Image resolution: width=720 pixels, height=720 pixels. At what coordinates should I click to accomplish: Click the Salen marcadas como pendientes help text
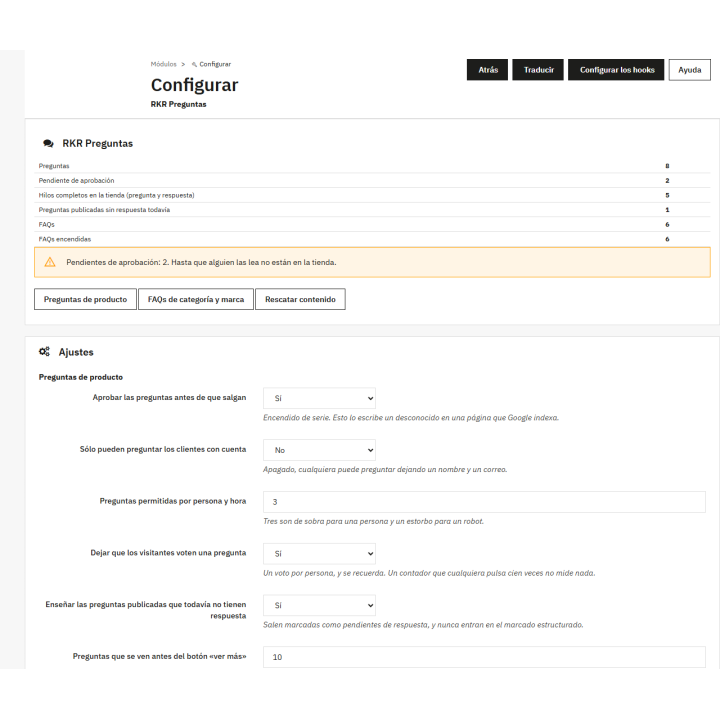(x=423, y=625)
